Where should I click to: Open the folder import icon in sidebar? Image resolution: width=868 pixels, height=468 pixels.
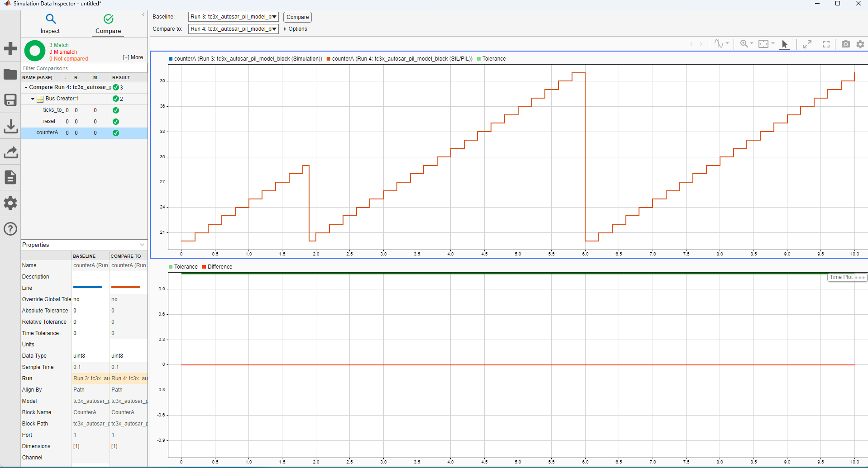coord(10,74)
